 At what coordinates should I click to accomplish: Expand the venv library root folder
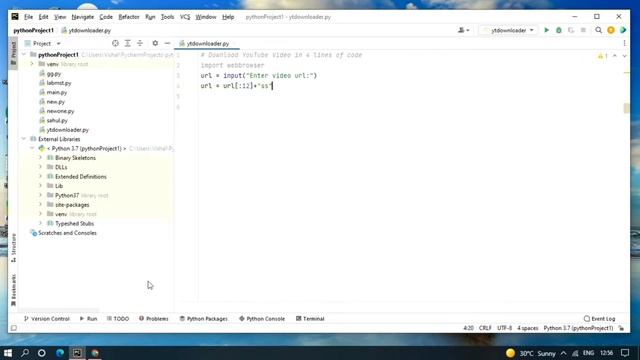point(32,64)
